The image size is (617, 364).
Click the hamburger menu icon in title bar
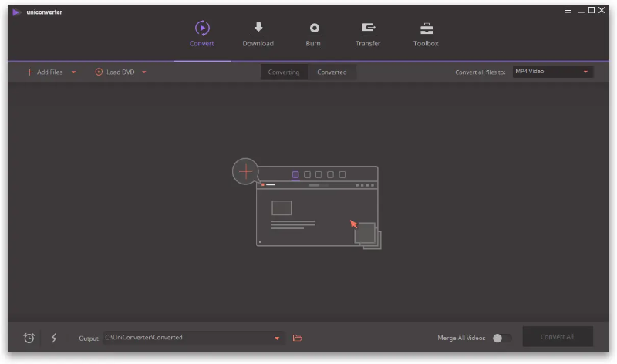[567, 10]
